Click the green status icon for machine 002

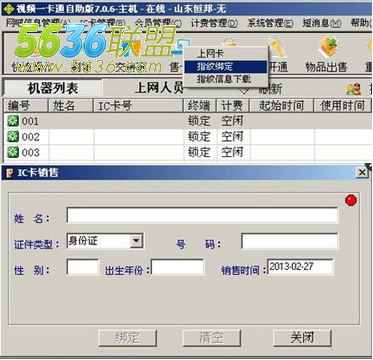13,137
